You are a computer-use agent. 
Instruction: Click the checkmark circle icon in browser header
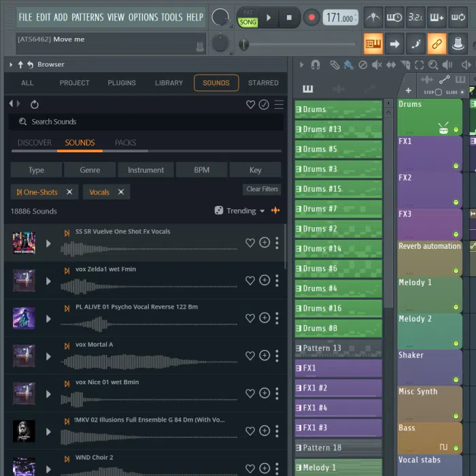pyautogui.click(x=264, y=105)
